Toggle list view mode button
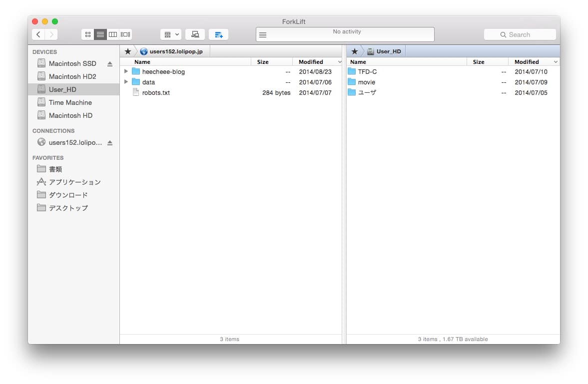 point(100,34)
